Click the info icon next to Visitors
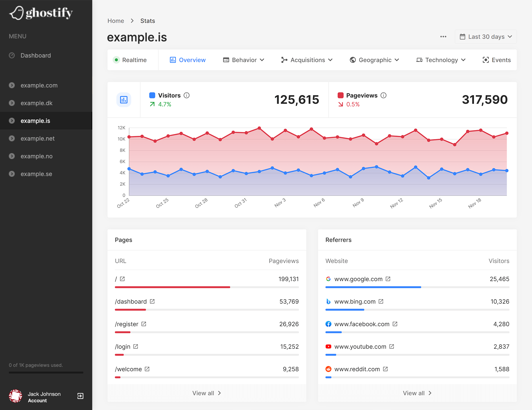 (x=187, y=95)
